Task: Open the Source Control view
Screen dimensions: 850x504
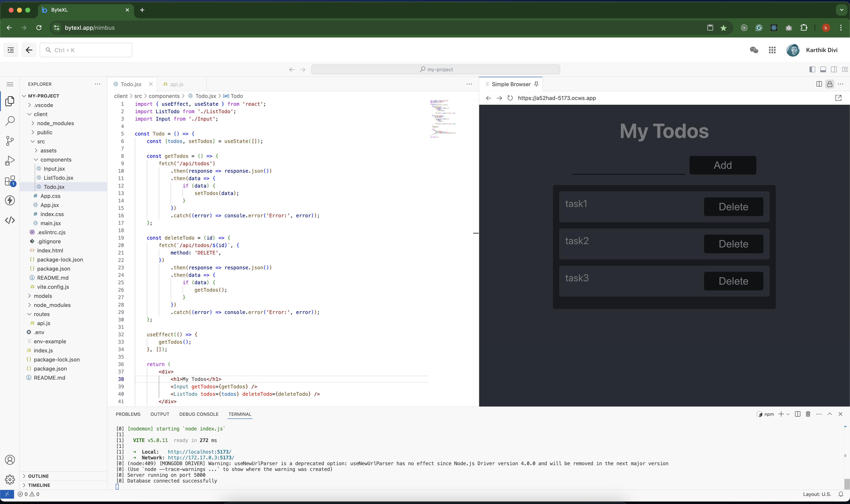Action: [x=10, y=141]
